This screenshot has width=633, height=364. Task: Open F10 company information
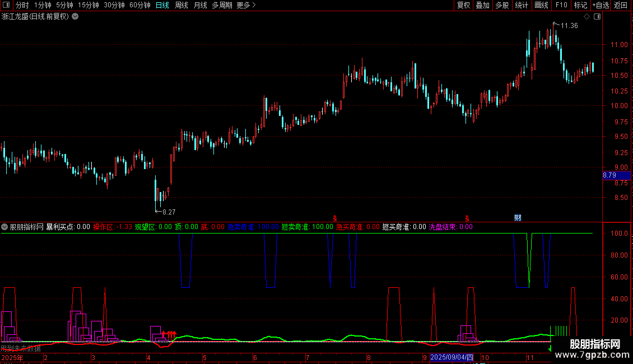tap(561, 5)
